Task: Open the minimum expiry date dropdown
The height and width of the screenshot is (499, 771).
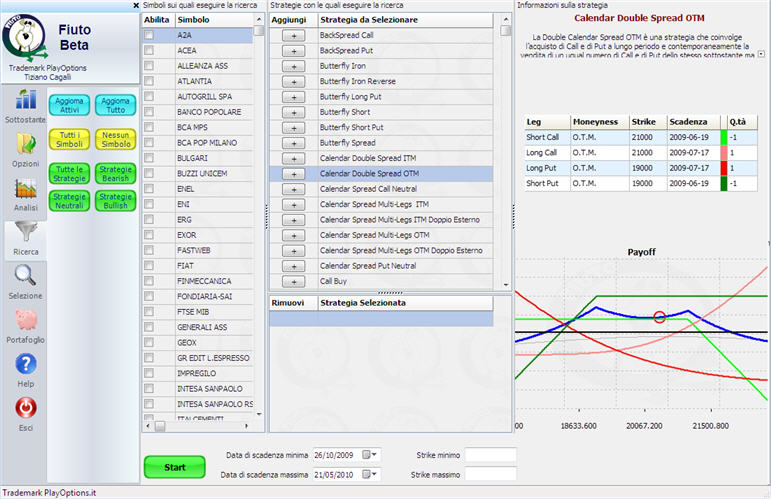Action: click(370, 455)
